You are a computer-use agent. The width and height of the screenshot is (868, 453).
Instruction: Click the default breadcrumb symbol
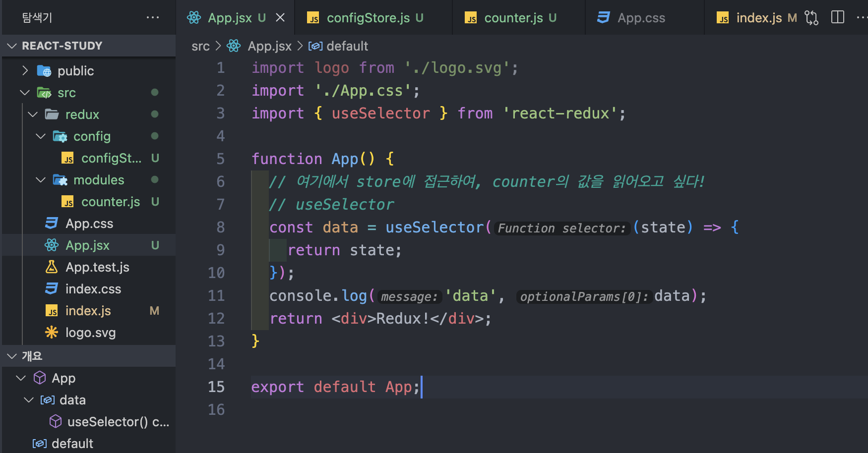(347, 46)
